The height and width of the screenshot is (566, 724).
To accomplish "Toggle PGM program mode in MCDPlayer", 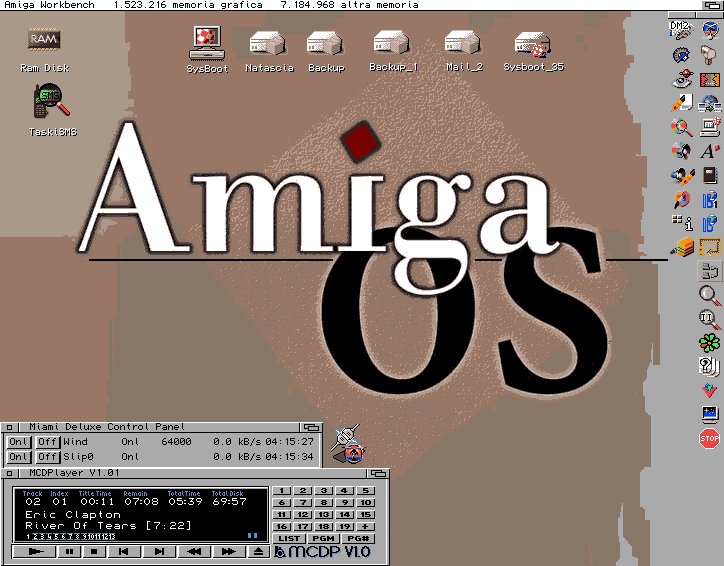I will coord(323,538).
